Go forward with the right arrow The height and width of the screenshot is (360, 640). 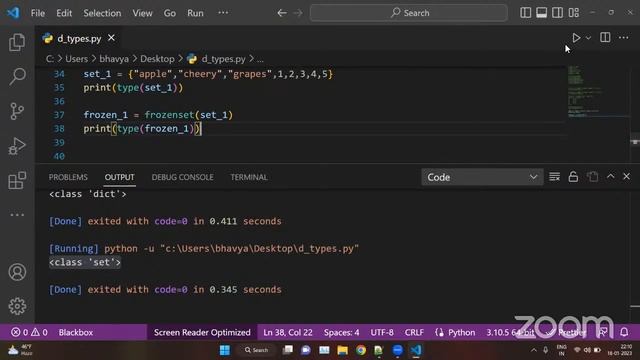pyautogui.click(x=298, y=13)
